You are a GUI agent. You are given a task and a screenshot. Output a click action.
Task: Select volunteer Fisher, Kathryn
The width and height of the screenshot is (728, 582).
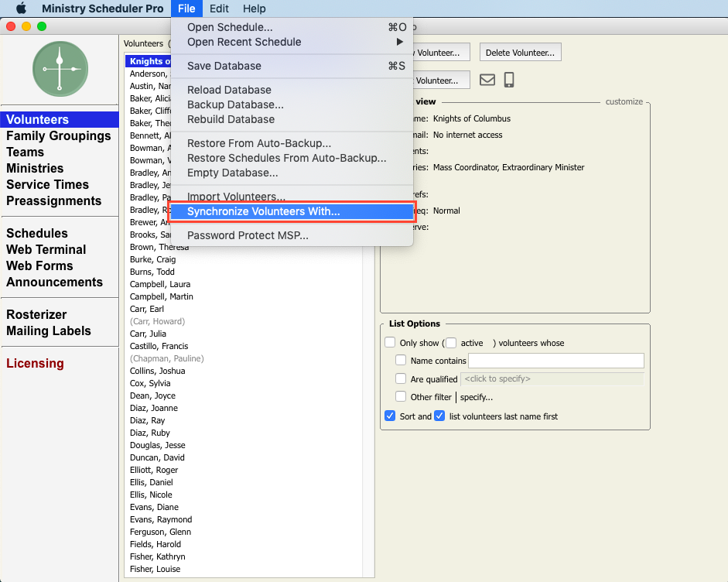tap(157, 556)
